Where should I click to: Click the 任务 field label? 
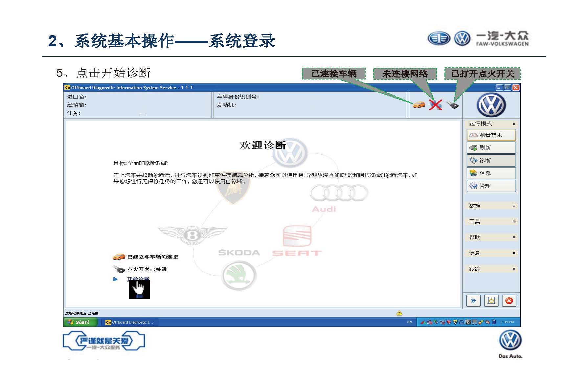click(x=74, y=113)
